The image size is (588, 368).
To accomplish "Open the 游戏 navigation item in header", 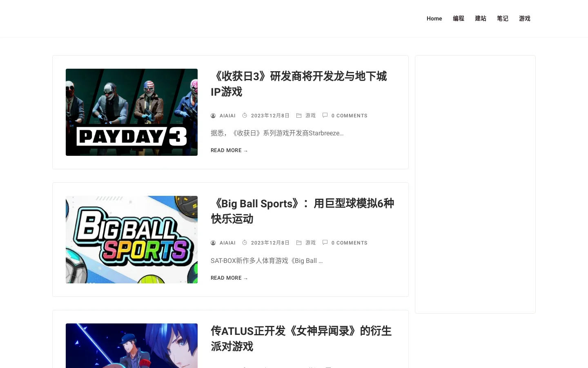I will click(x=525, y=18).
